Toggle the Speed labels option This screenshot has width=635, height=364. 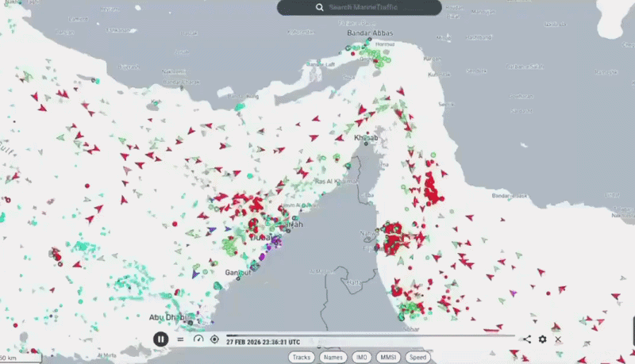418,358
